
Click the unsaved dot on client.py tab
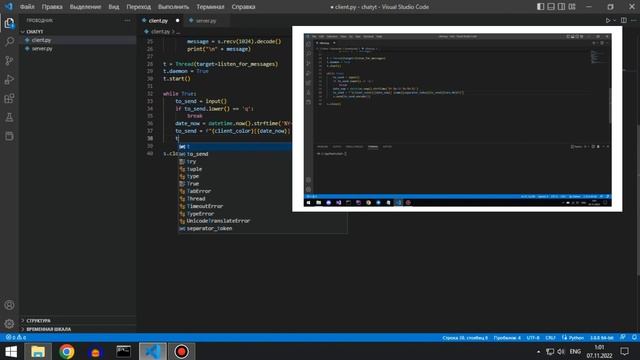tap(177, 20)
